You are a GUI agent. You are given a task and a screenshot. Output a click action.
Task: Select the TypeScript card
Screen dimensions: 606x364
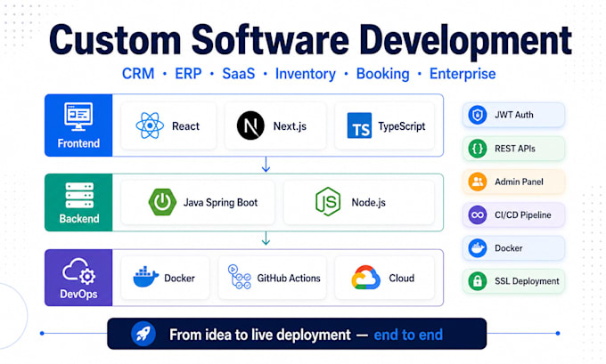click(385, 125)
